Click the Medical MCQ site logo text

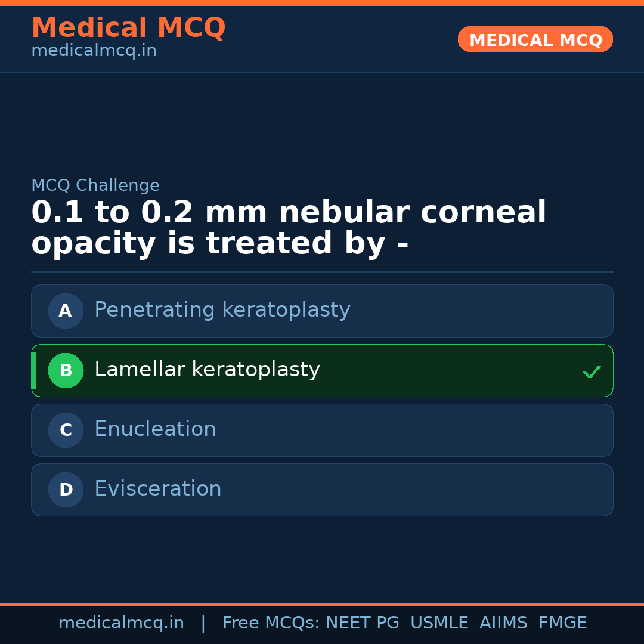pyautogui.click(x=128, y=27)
